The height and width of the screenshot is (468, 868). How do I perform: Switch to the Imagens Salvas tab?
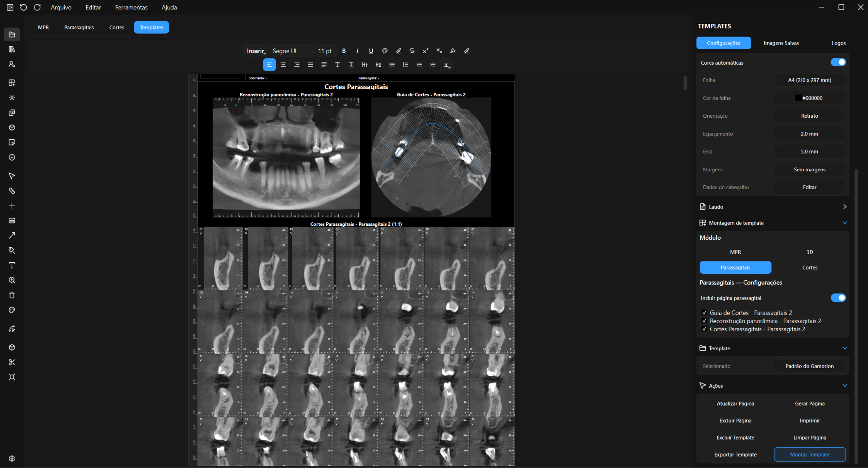click(x=781, y=43)
